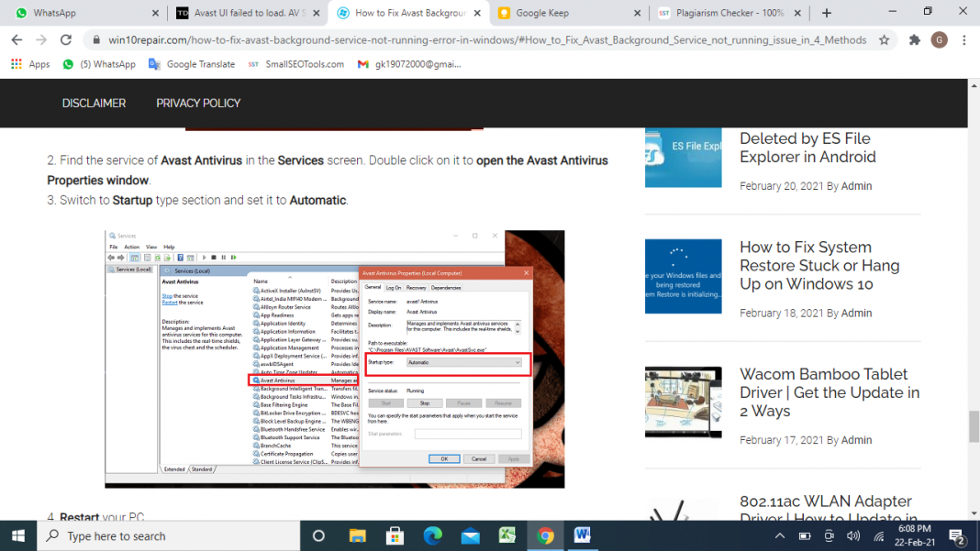Close the WhatsApp tab
The height and width of the screenshot is (551, 980).
(155, 13)
